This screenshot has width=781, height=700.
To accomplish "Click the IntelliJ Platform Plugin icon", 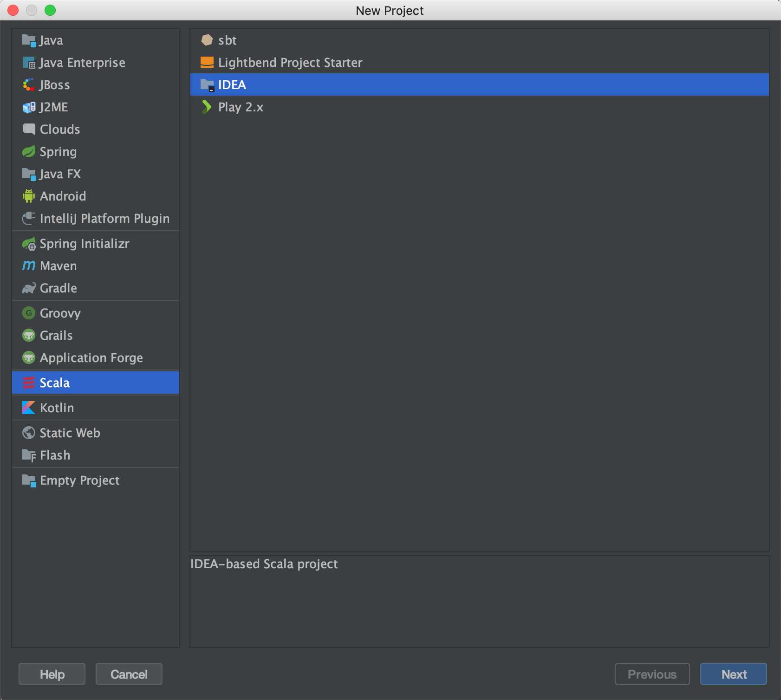I will coord(29,219).
